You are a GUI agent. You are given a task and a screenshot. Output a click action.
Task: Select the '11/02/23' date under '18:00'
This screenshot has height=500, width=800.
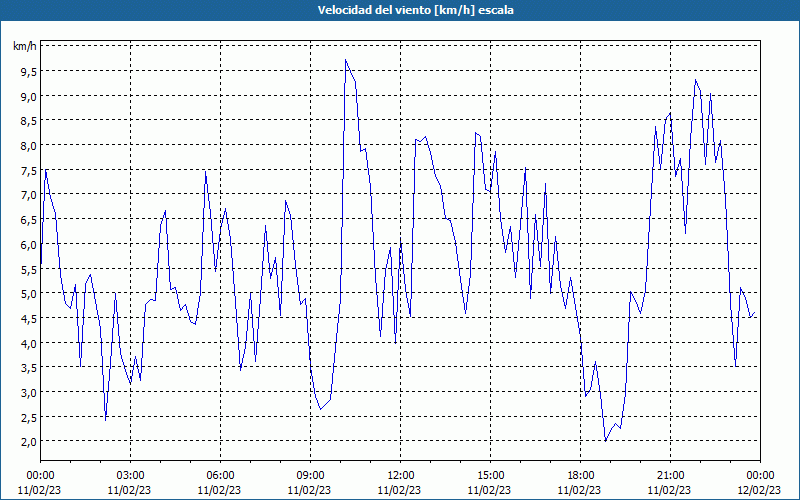click(x=579, y=490)
